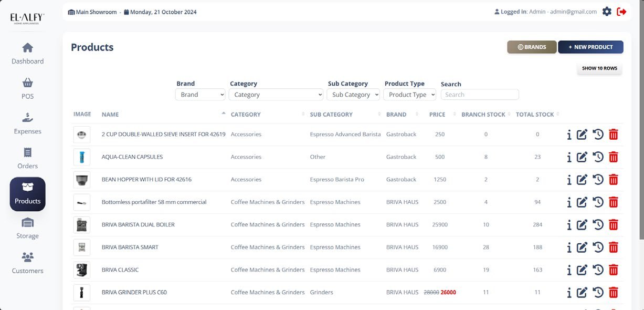
Task: Navigate to Orders page
Action: [28, 159]
